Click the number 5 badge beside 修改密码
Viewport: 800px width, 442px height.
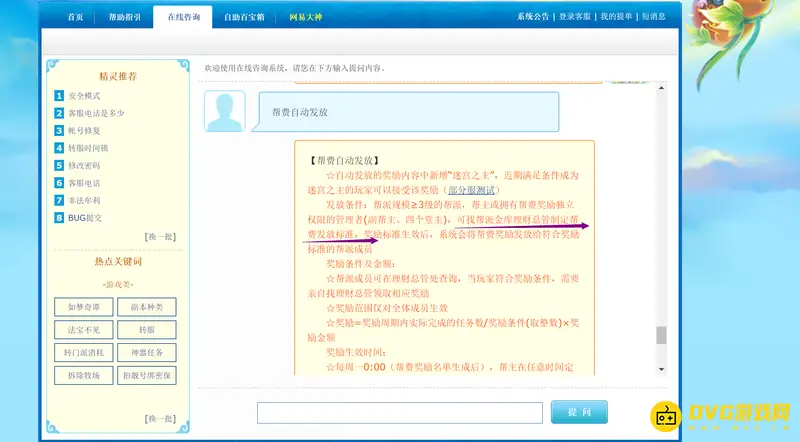click(x=59, y=165)
